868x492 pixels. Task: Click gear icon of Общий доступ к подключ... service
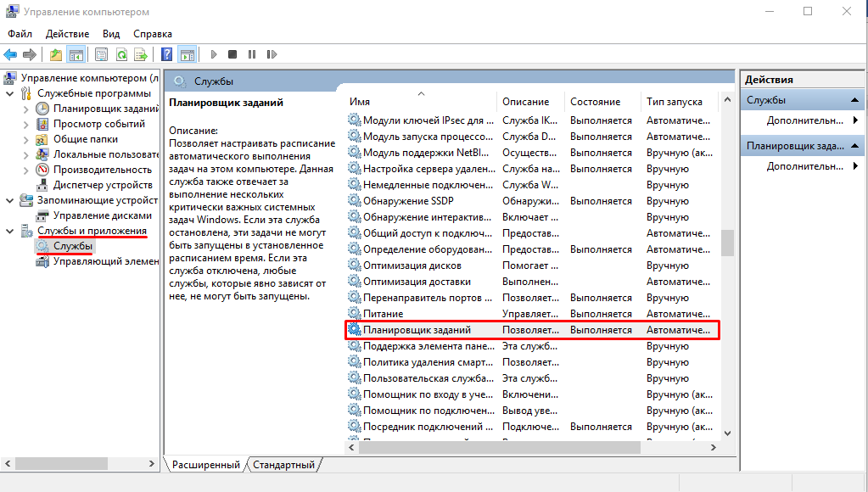355,232
